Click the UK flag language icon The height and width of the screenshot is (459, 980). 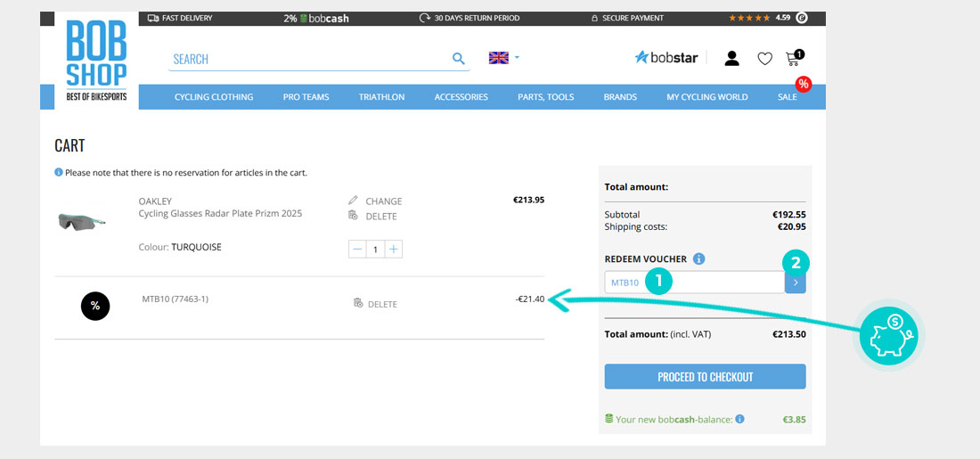(x=499, y=58)
